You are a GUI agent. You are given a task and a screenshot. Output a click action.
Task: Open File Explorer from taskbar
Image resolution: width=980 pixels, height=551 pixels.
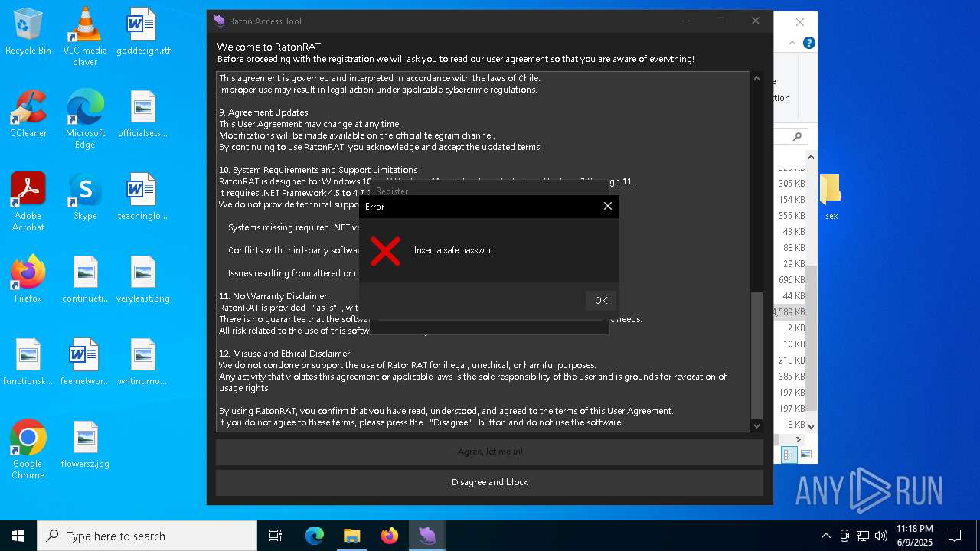pos(352,536)
